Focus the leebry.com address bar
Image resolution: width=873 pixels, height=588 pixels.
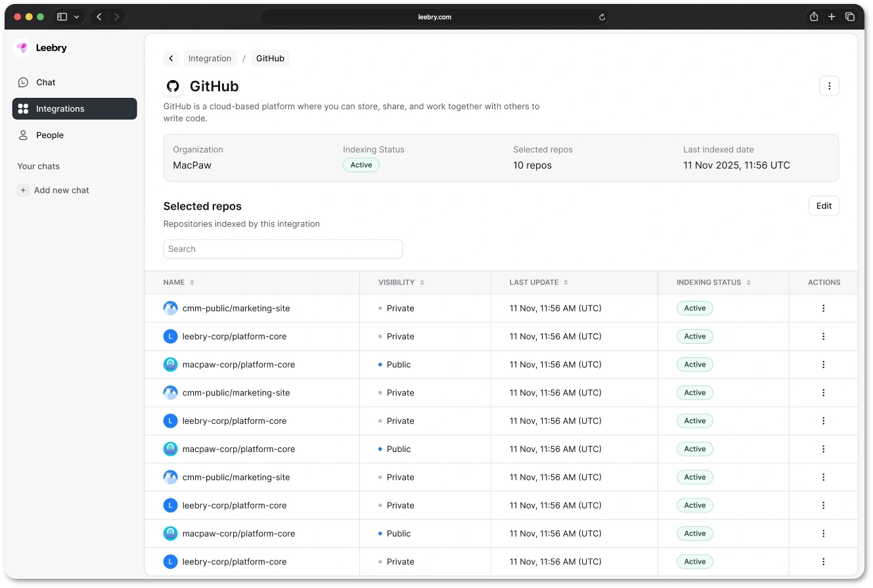coord(434,17)
